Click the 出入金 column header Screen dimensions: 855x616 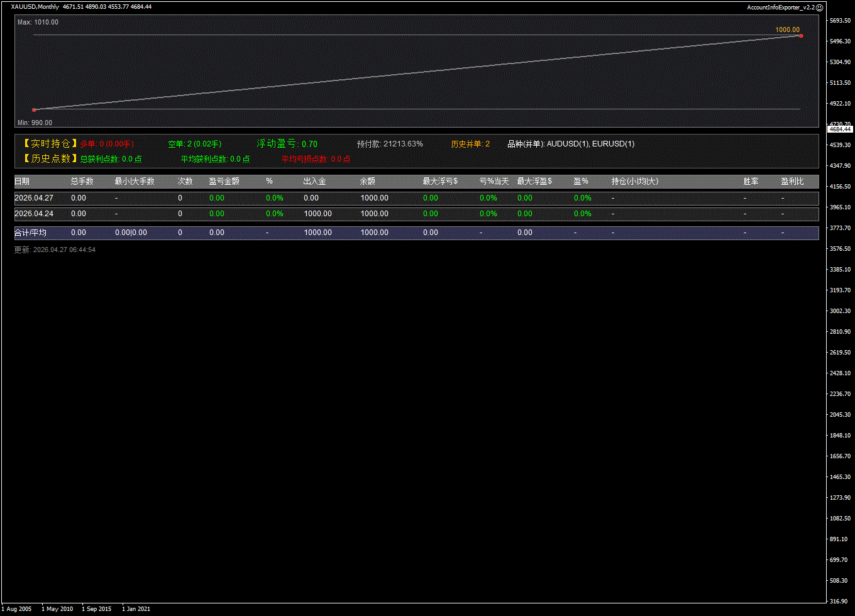click(x=314, y=181)
